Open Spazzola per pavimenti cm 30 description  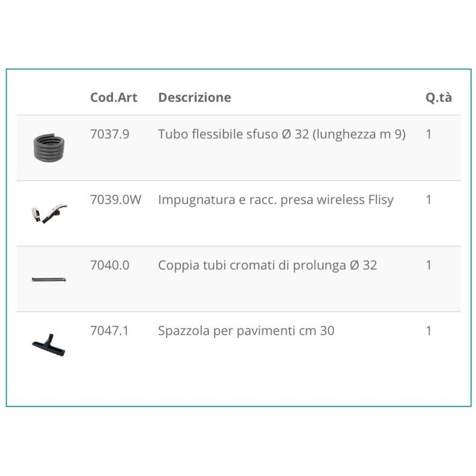[x=246, y=331]
